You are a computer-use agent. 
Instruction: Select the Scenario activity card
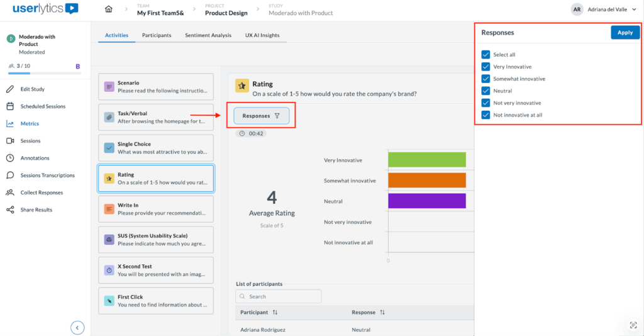click(x=156, y=87)
